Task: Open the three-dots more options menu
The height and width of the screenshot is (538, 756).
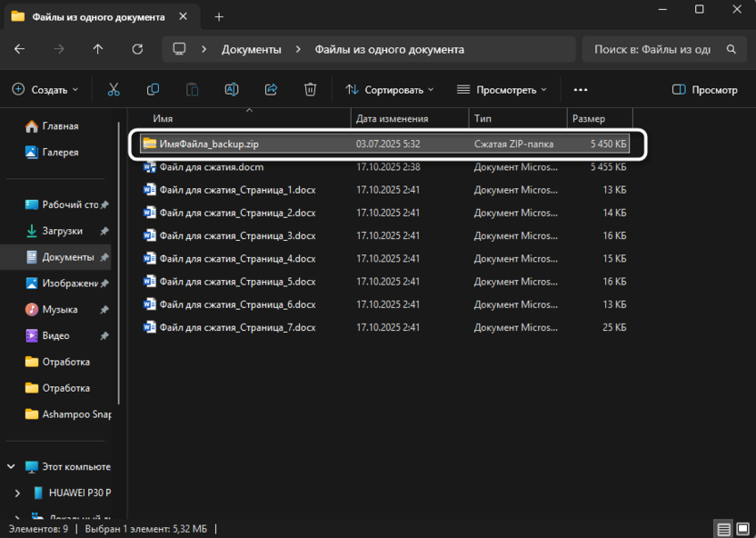Action: (581, 90)
